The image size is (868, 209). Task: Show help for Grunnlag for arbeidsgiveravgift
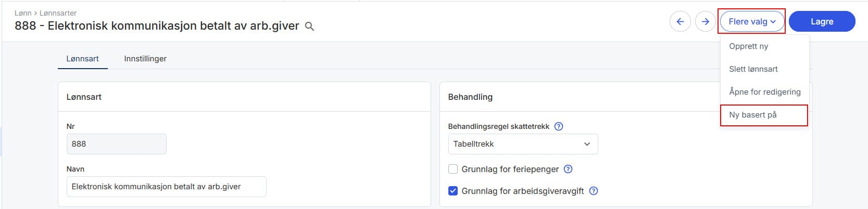(594, 191)
